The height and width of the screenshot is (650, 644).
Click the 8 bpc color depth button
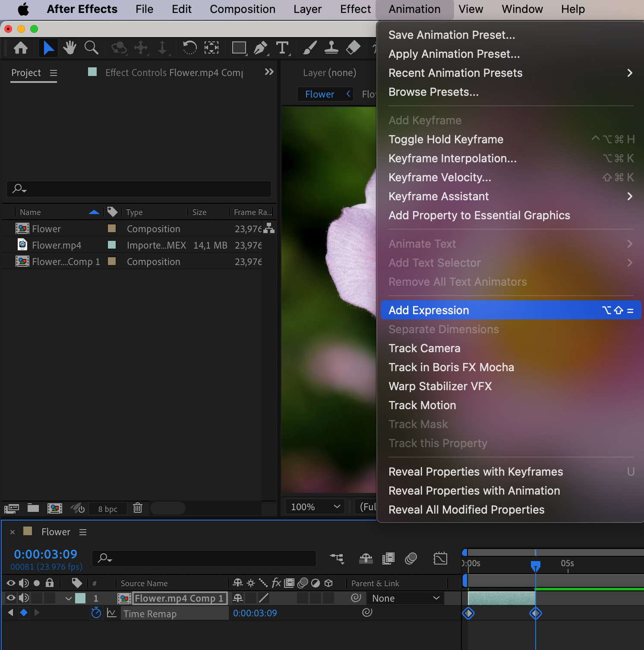tap(108, 509)
